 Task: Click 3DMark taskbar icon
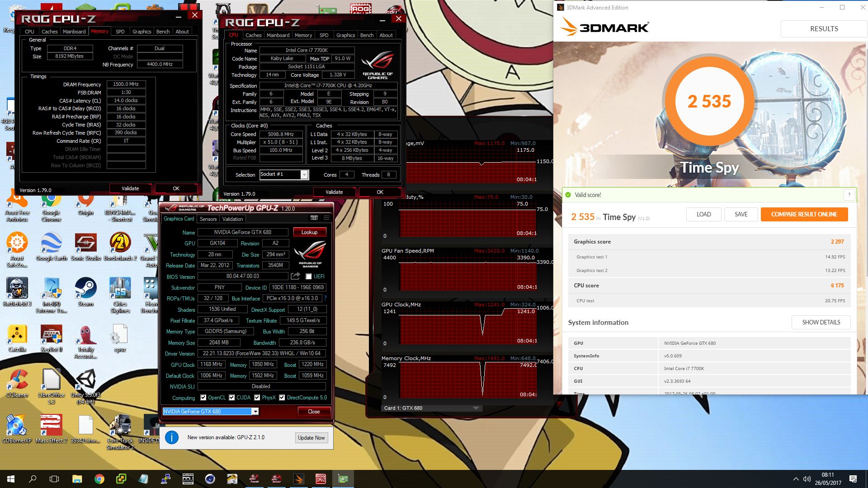click(299, 479)
